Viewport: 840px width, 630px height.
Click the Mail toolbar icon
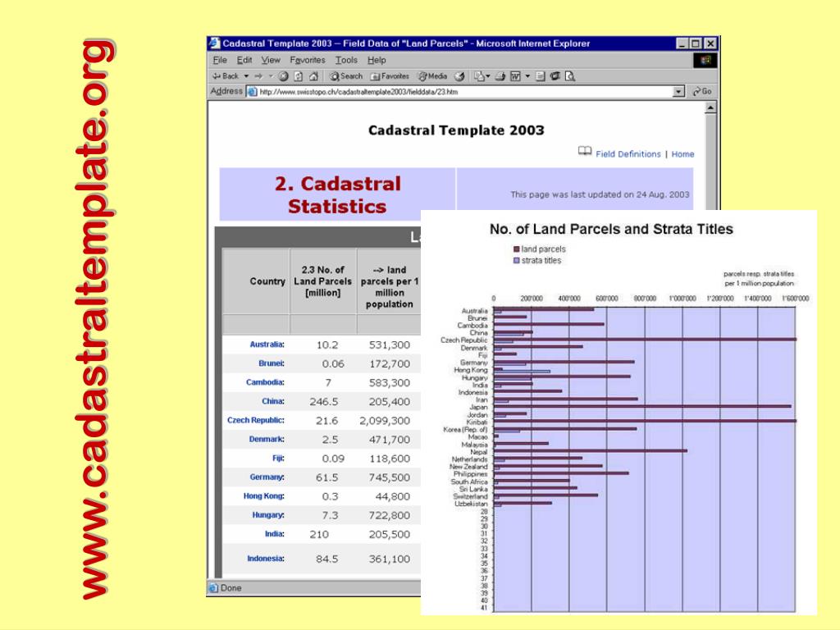click(x=481, y=76)
